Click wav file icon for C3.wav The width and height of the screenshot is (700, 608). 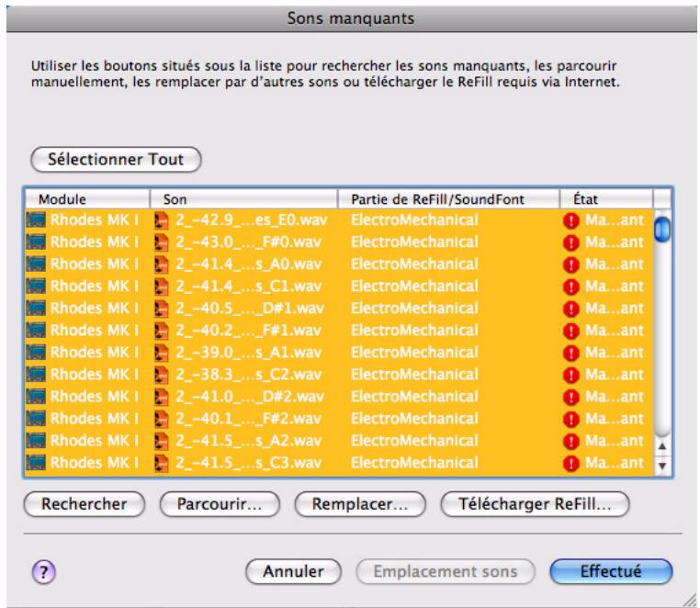point(162,464)
